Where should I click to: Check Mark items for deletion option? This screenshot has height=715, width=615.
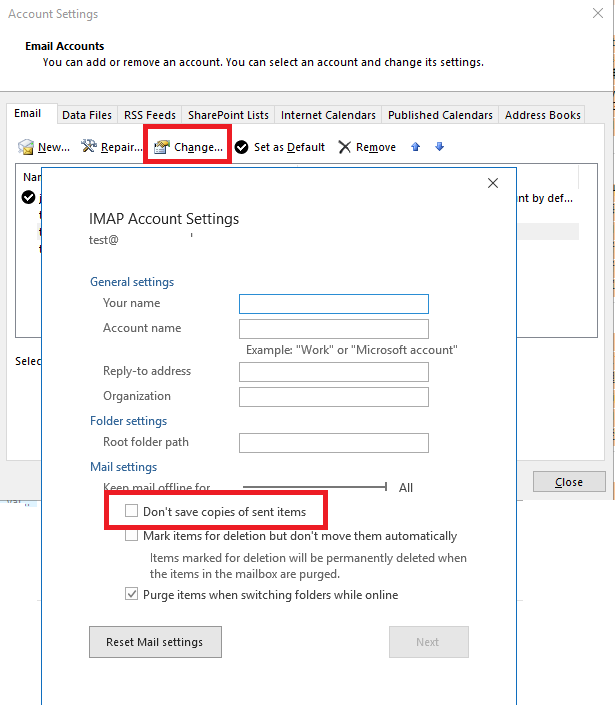132,536
